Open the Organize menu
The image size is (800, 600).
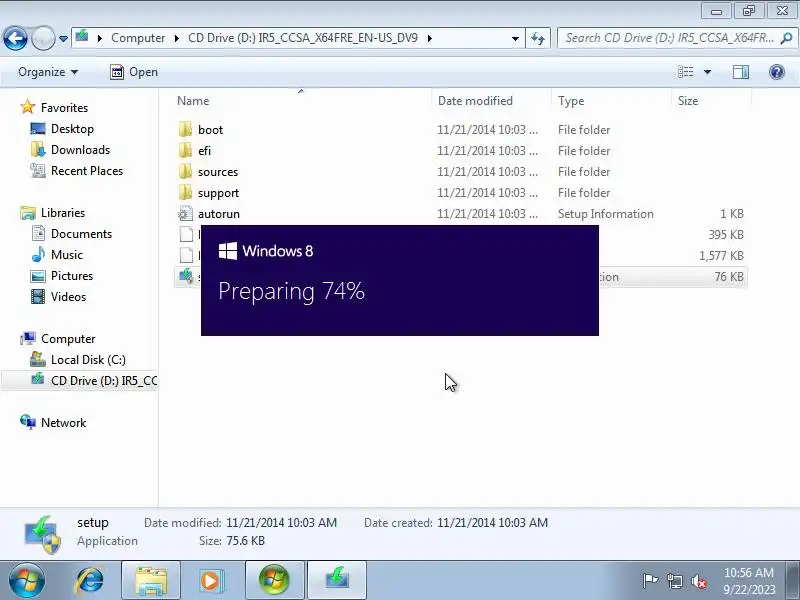(x=48, y=72)
